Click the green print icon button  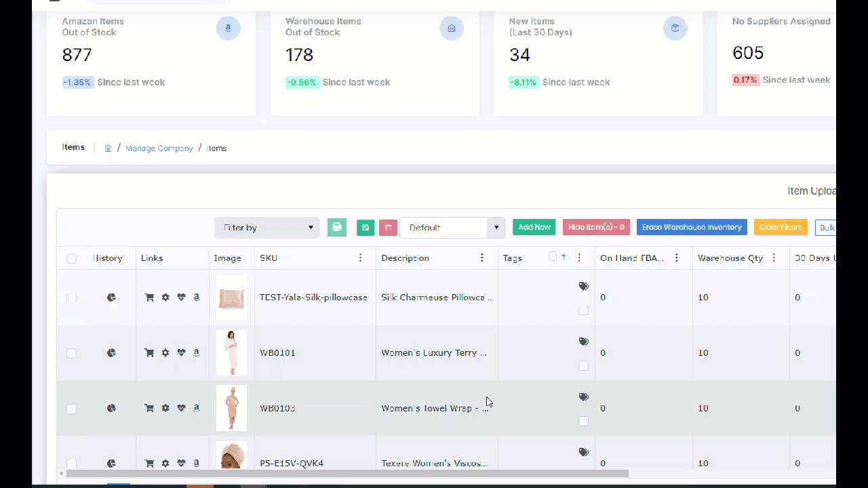click(x=337, y=228)
